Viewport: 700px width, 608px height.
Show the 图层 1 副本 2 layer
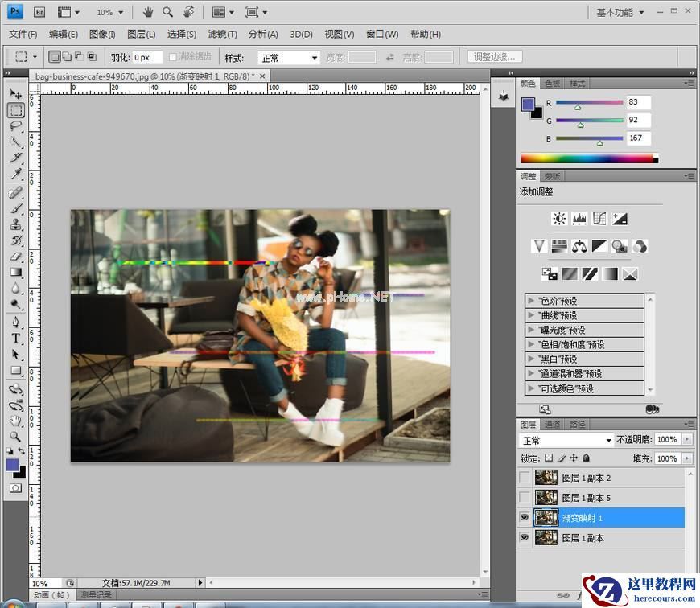[525, 478]
